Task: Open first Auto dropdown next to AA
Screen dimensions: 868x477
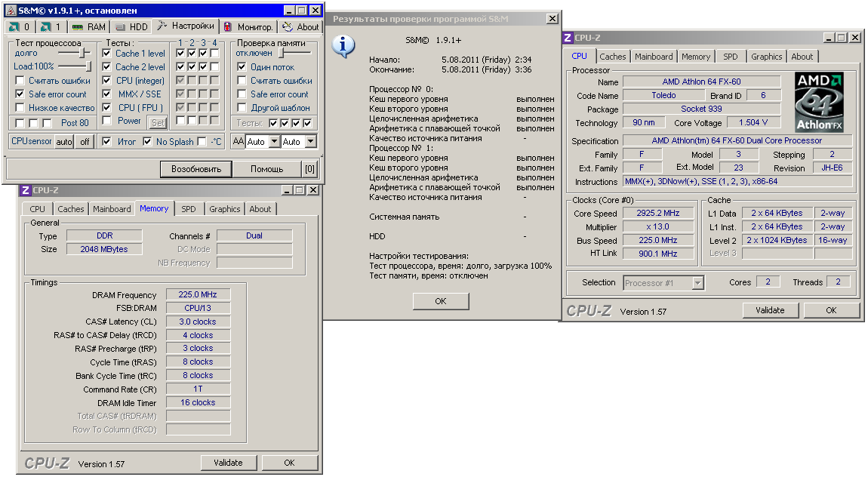Action: pyautogui.click(x=274, y=141)
